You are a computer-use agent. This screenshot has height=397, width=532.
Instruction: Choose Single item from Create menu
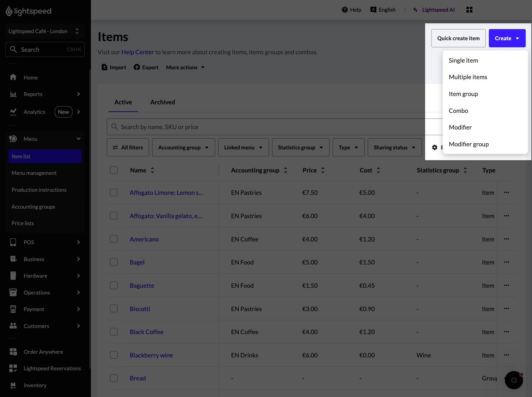click(485, 60)
